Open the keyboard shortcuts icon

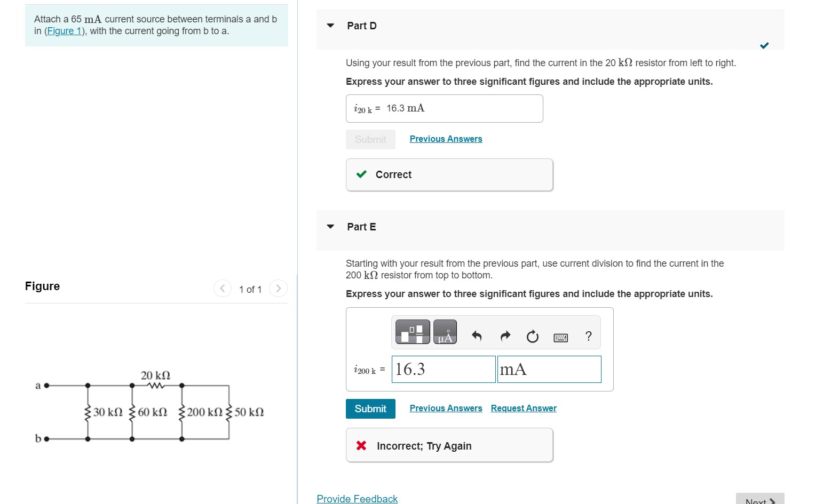pyautogui.click(x=560, y=337)
